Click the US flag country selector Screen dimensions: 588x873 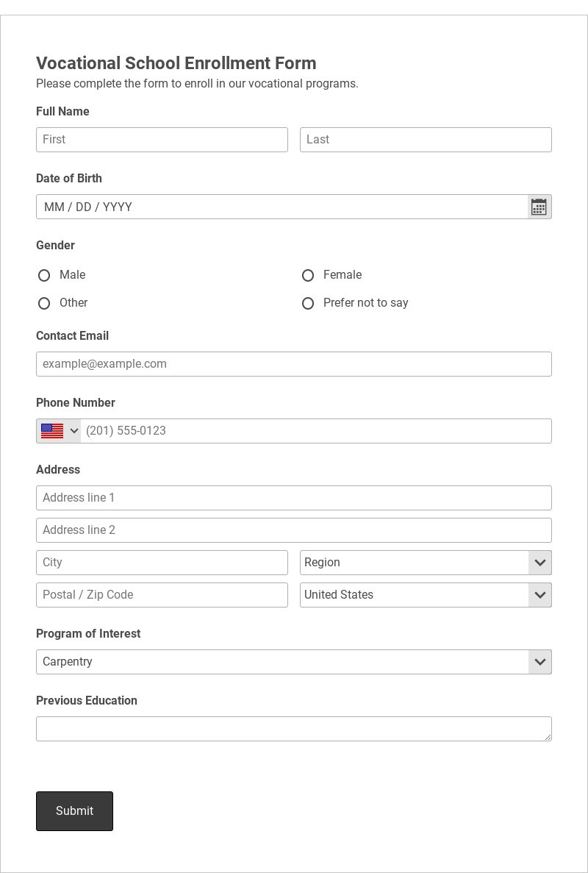pyautogui.click(x=59, y=431)
